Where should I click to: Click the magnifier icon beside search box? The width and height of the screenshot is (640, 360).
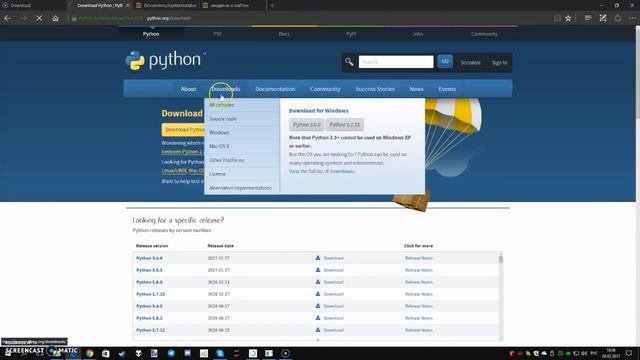click(349, 62)
